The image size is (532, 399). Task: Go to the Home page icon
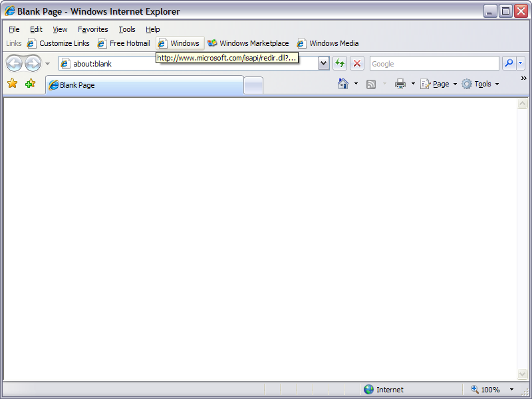click(x=343, y=84)
